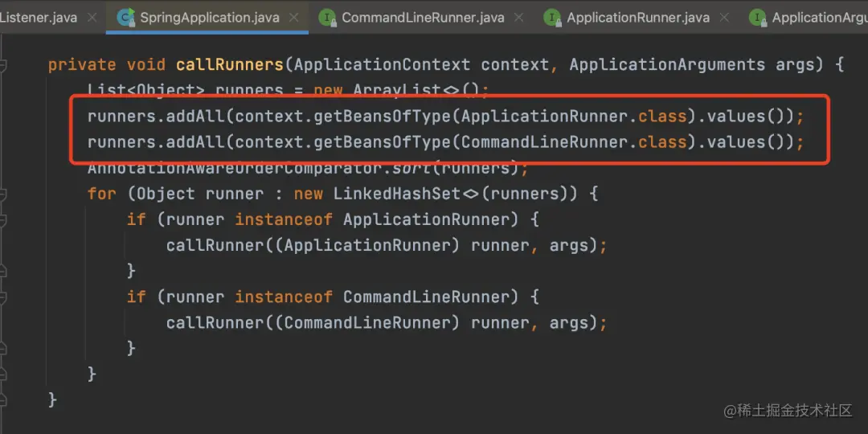Click 'instanceof' before ApplicationRunner
The height and width of the screenshot is (434, 868).
(x=284, y=219)
